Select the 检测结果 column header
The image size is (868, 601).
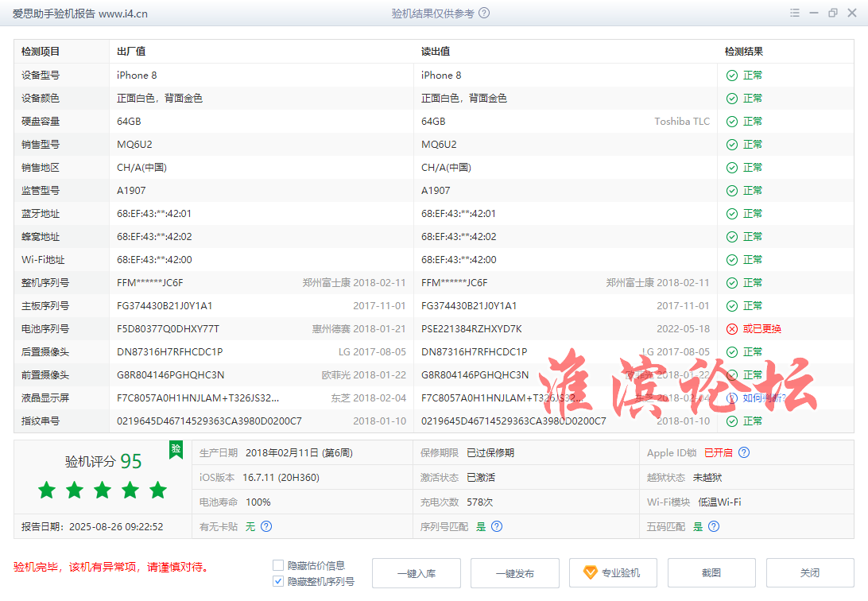point(744,52)
